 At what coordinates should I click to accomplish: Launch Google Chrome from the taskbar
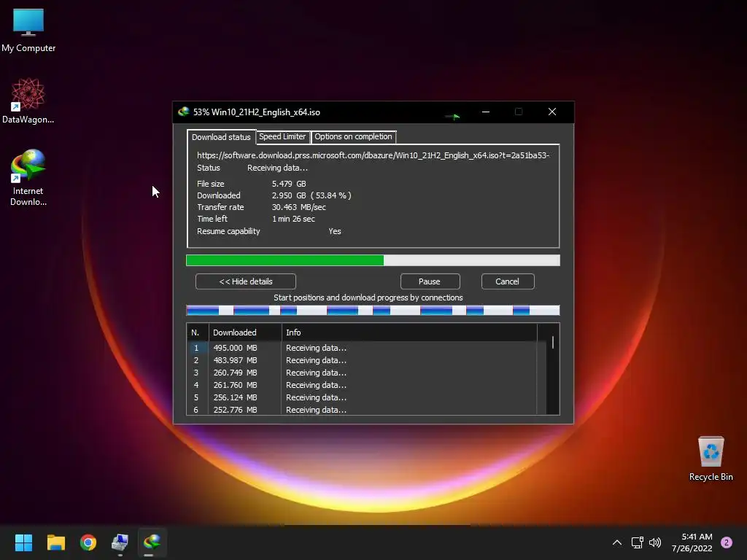(x=88, y=542)
